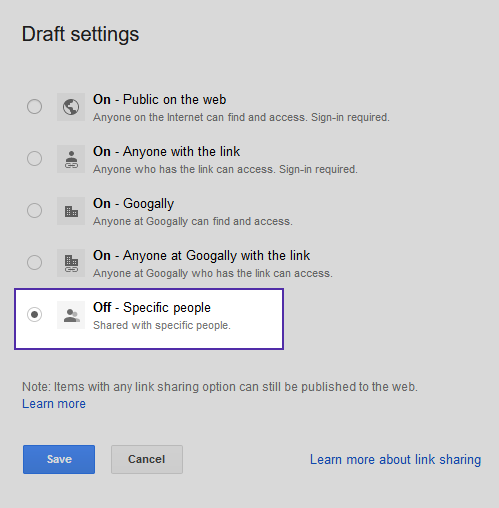
Task: Choose the On - Googally radio option
Action: (34, 211)
